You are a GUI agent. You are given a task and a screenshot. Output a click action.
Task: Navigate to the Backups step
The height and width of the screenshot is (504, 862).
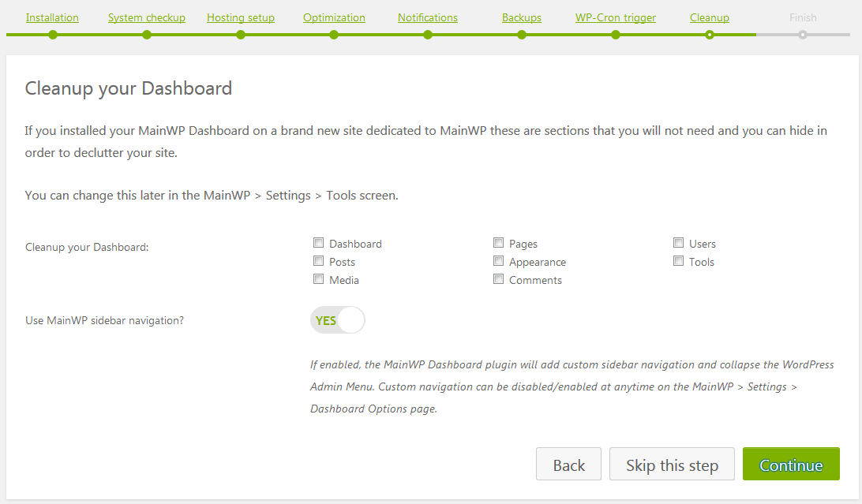click(x=522, y=17)
